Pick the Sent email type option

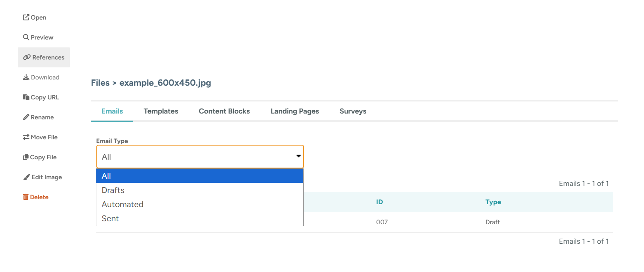coord(110,218)
